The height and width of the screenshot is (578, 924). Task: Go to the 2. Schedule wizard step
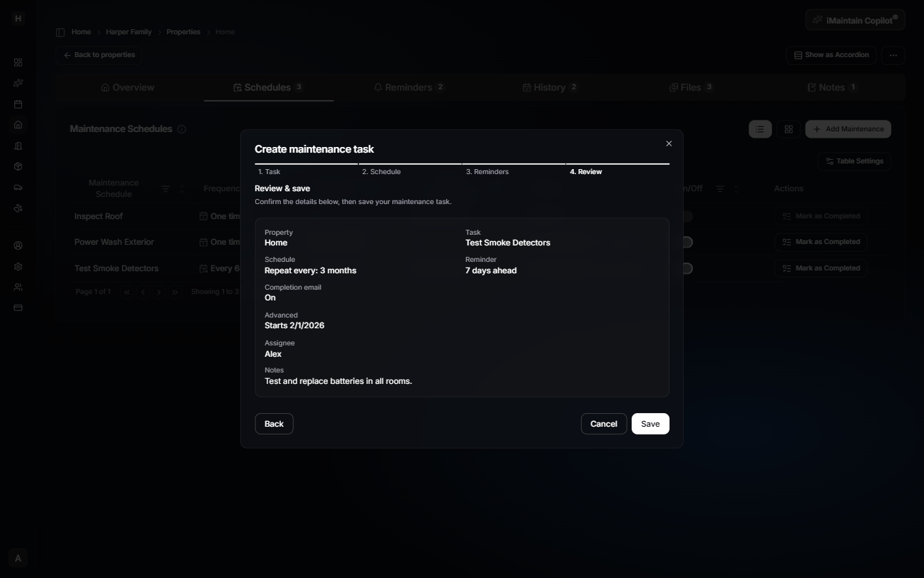click(381, 172)
